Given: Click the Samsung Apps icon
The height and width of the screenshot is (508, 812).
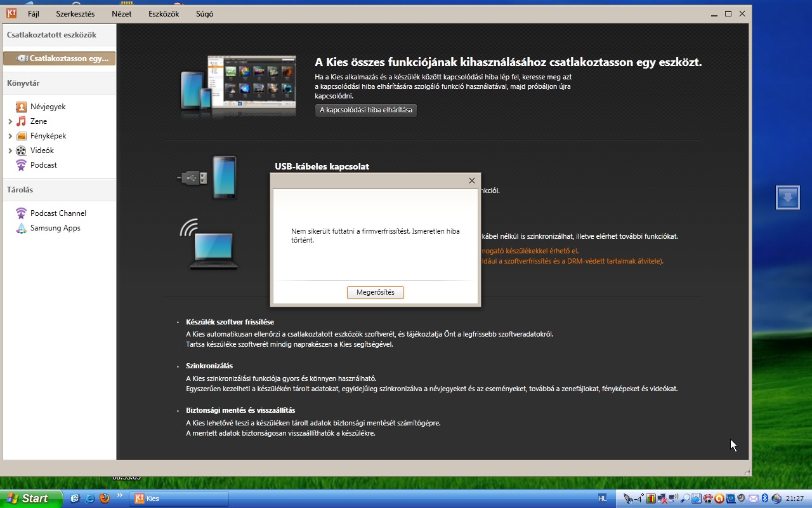Looking at the screenshot, I should [x=22, y=228].
